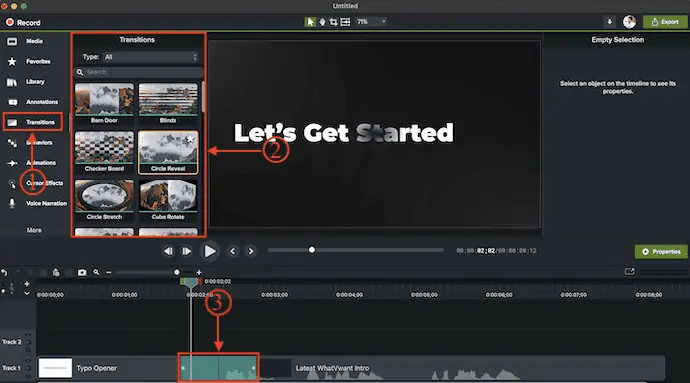Toggle favorite star on Circle Reveal
690x383 pixels.
coord(190,139)
